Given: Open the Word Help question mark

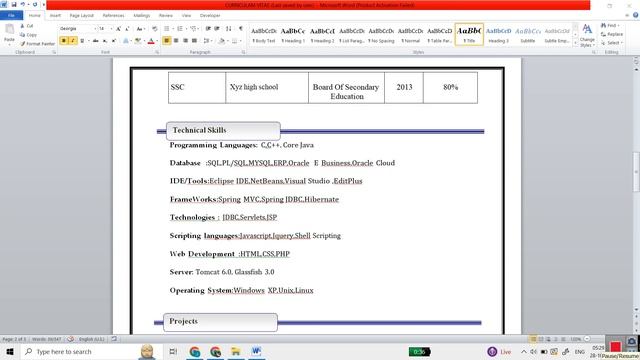Looking at the screenshot, I should coord(636,15).
